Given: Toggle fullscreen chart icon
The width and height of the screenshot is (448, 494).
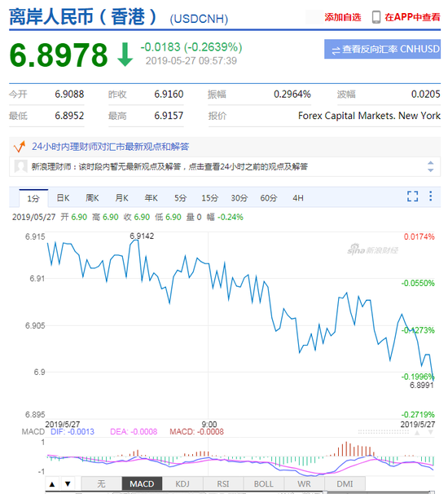Looking at the screenshot, I should click(412, 196).
